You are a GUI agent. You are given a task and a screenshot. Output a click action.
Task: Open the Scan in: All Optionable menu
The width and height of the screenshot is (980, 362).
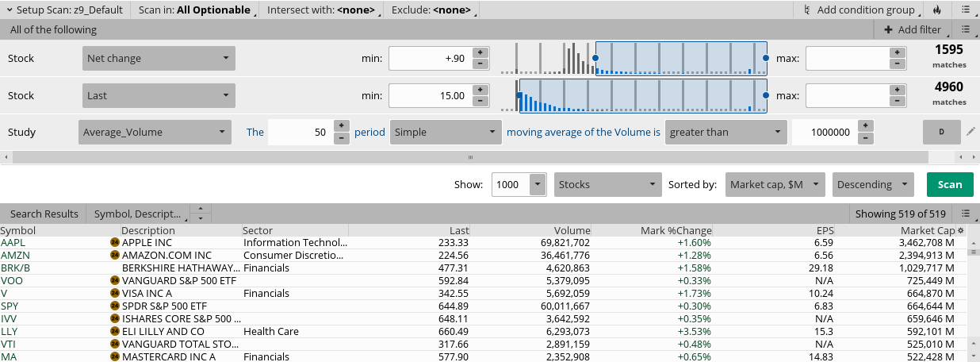click(195, 10)
